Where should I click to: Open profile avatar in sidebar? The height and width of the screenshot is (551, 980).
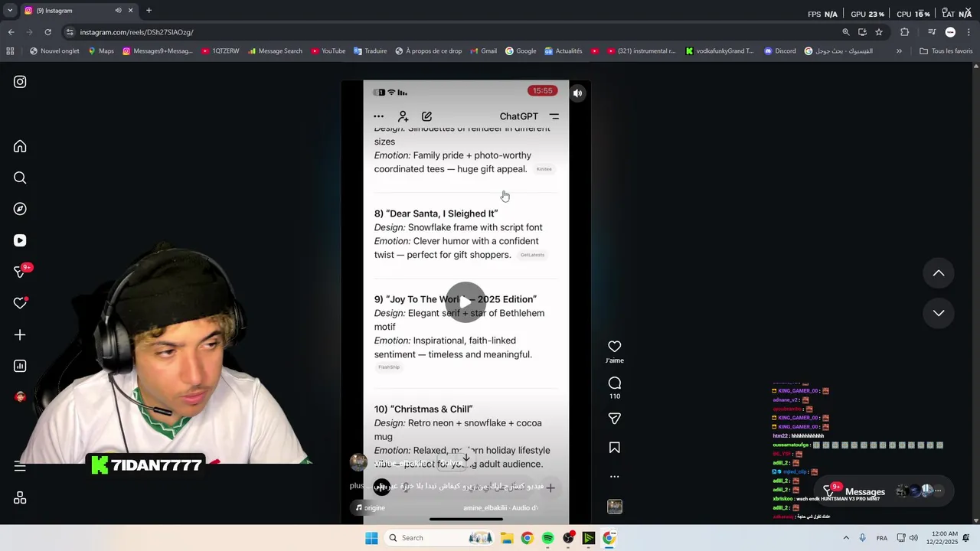point(20,396)
